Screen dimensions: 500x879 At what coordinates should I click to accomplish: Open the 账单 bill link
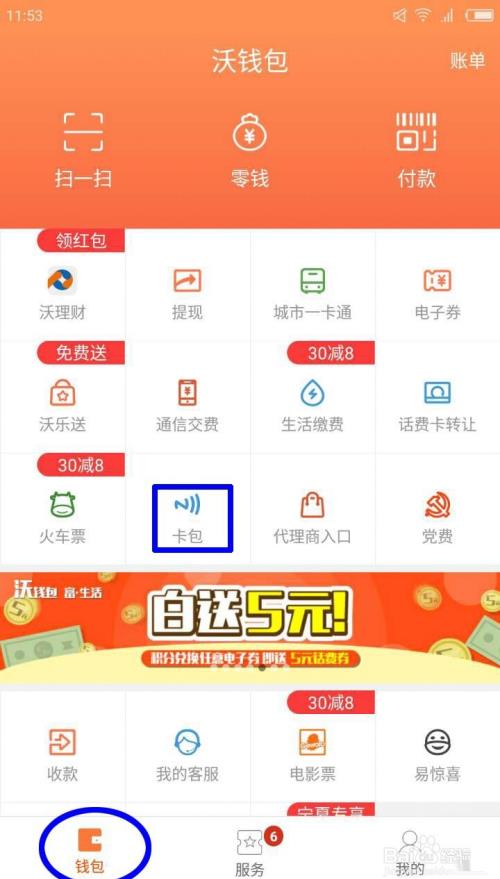[467, 61]
